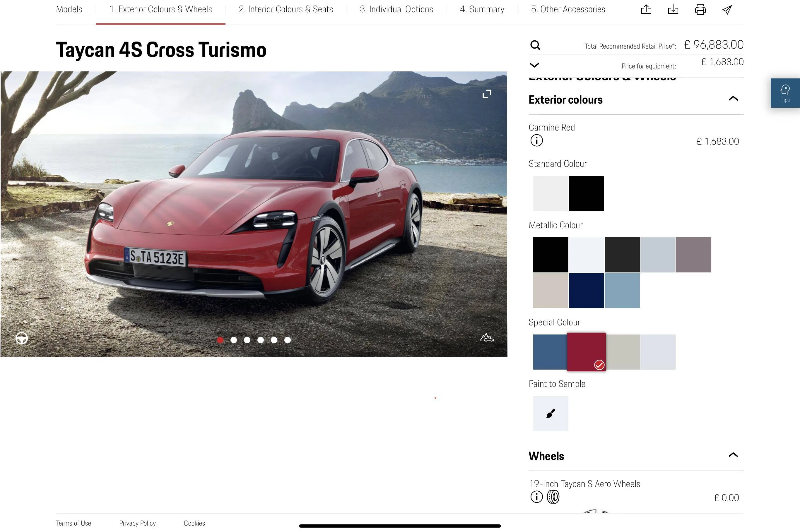Open Paint to Sample brush tile
800x532 pixels.
[x=551, y=413]
